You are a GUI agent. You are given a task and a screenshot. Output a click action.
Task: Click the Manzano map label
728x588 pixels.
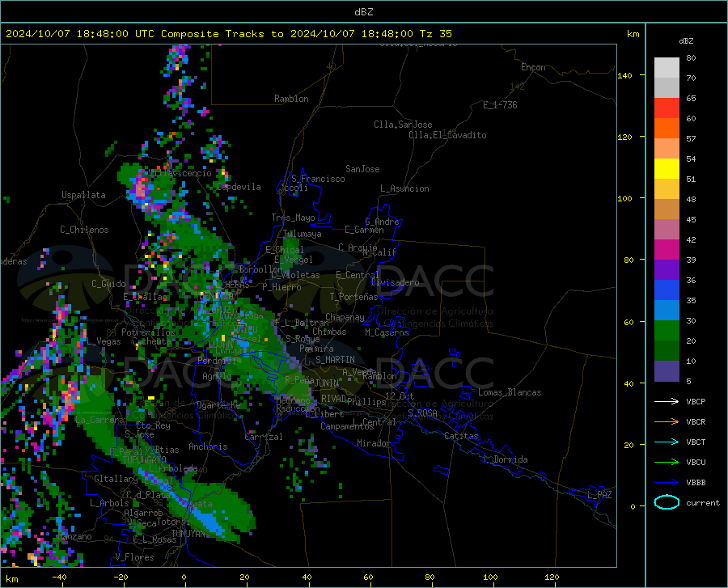[76, 536]
